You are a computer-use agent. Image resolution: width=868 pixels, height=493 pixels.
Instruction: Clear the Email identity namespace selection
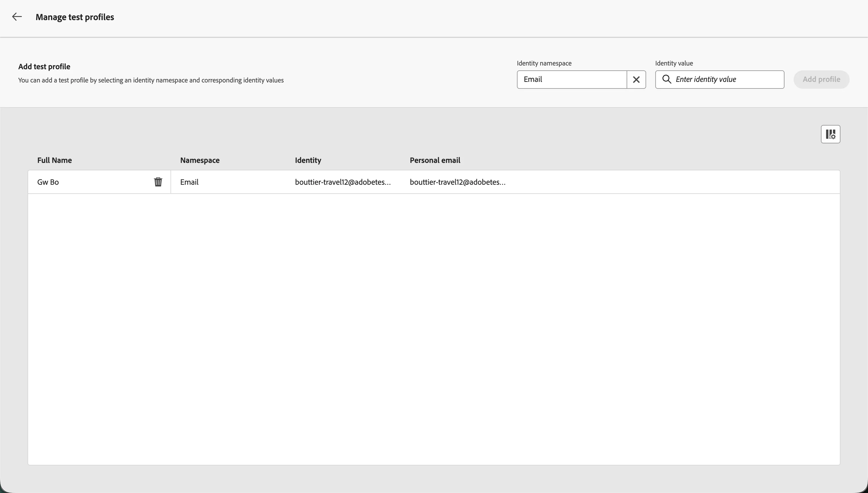click(636, 80)
